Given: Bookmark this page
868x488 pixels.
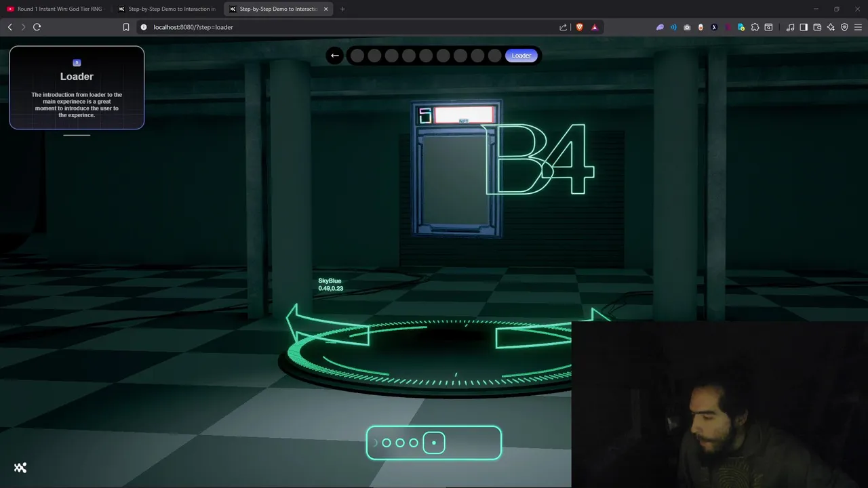Looking at the screenshot, I should [x=126, y=27].
